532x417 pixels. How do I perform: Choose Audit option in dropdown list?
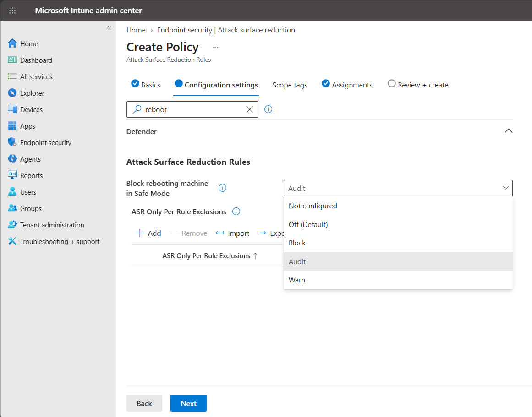click(398, 261)
